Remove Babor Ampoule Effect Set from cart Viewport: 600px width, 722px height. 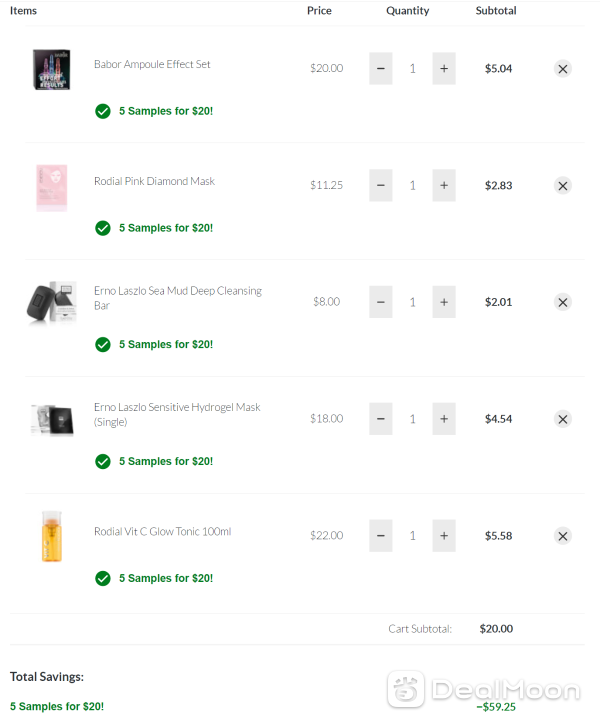pos(562,69)
